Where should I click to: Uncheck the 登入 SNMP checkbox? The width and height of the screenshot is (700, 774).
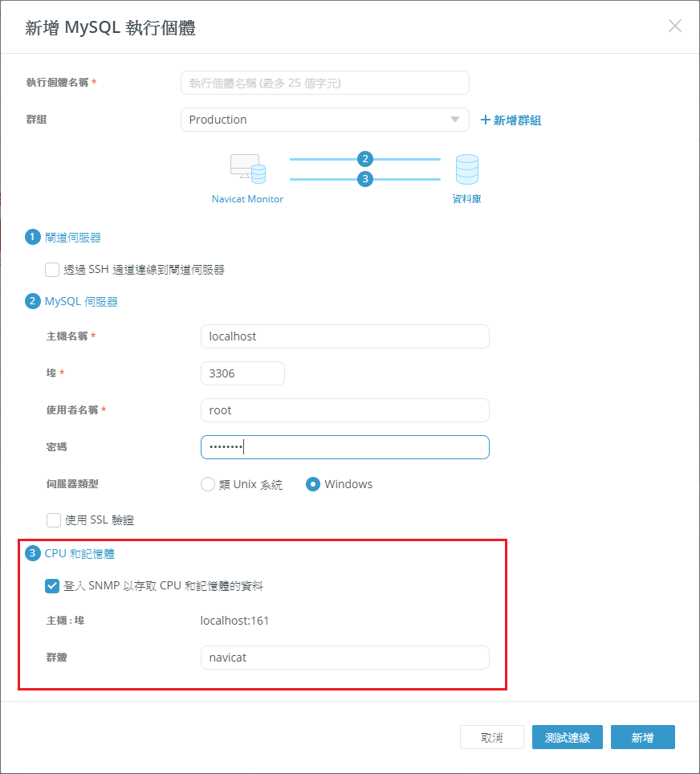53,586
